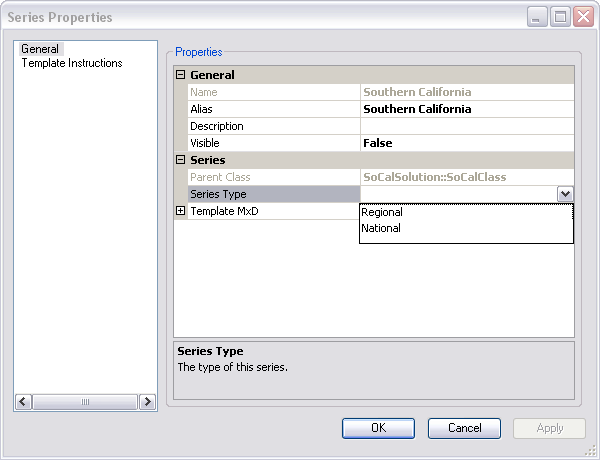The image size is (600, 460).
Task: Click the OK button
Action: 378,428
